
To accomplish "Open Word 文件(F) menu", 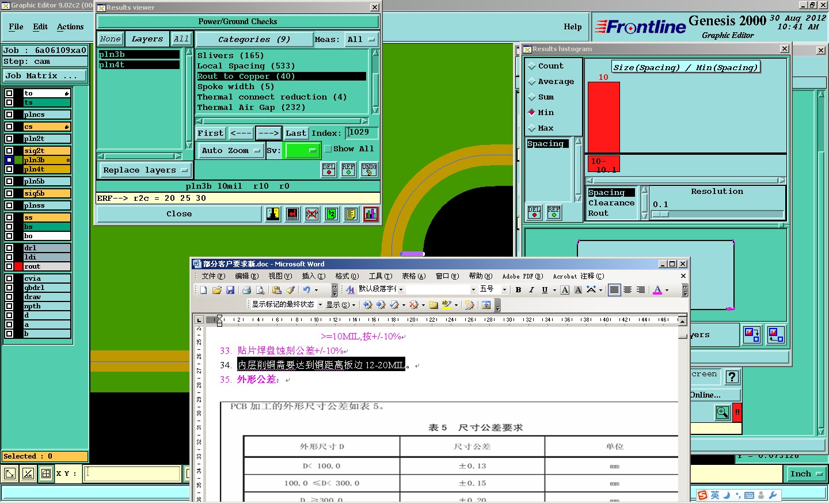I will point(213,276).
